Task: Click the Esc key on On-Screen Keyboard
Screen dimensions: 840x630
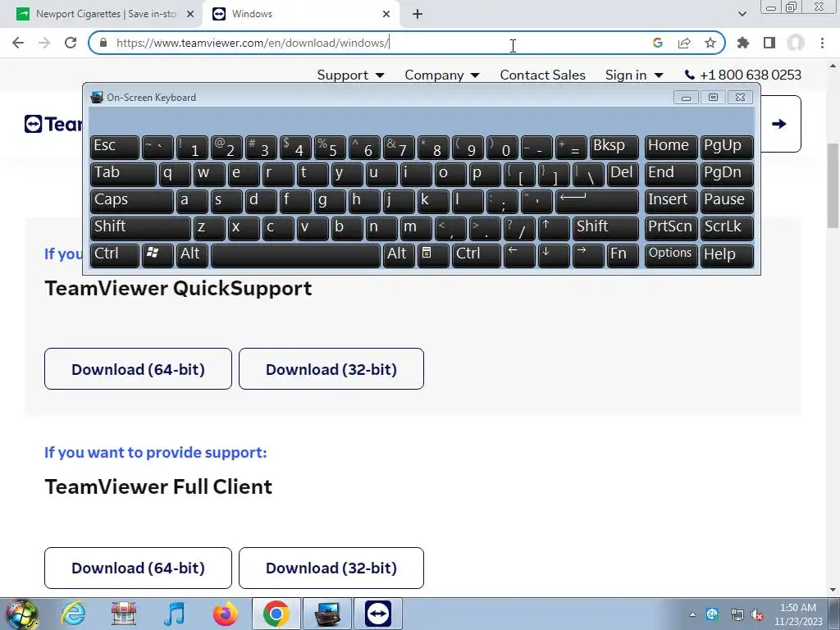Action: click(115, 147)
